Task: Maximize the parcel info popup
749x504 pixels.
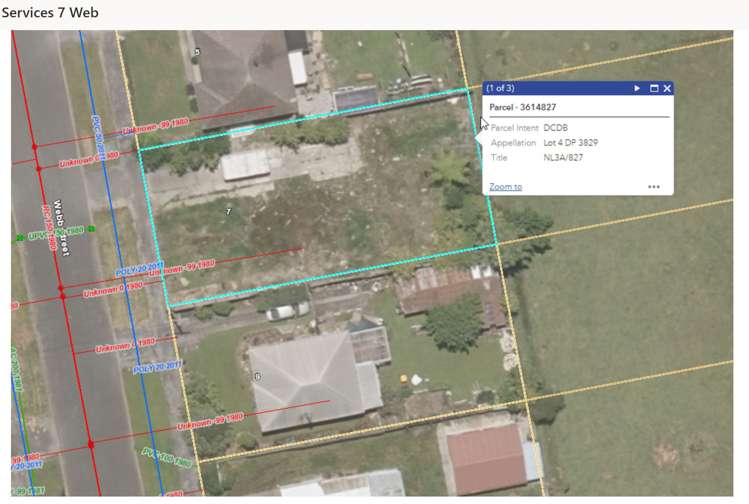Action: point(654,89)
